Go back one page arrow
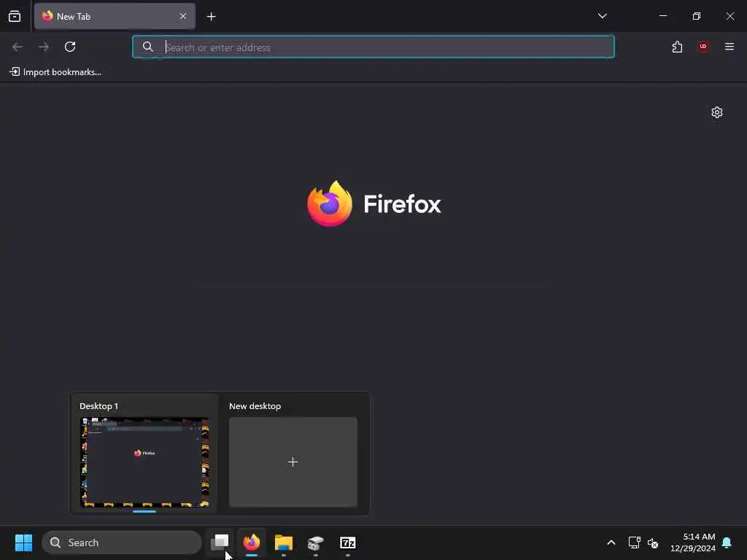 tap(18, 47)
